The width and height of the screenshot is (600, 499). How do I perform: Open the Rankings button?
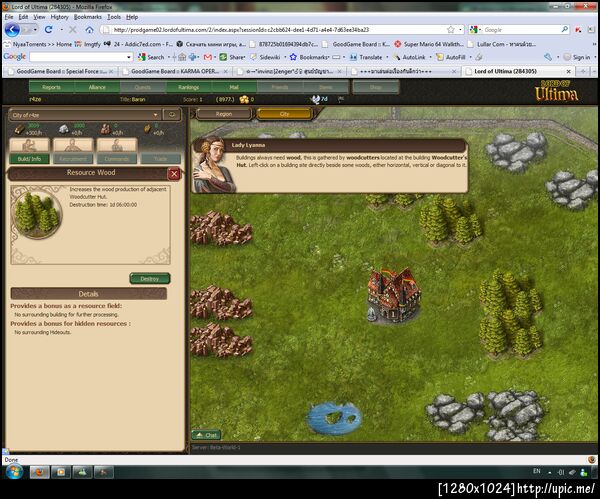click(x=188, y=87)
